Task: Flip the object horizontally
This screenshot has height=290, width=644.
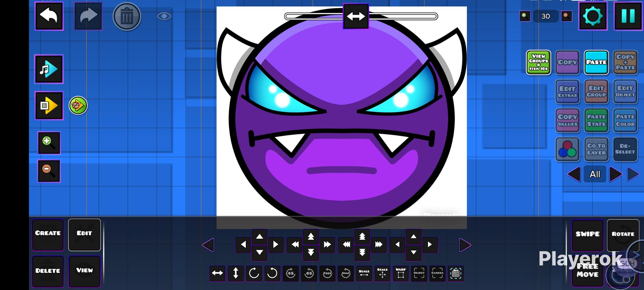Action: [x=217, y=273]
